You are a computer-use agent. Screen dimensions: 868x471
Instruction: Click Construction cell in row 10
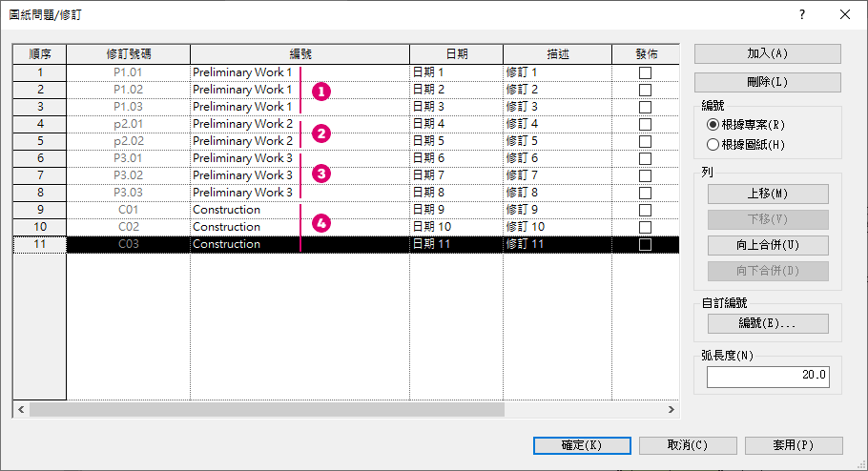pyautogui.click(x=300, y=227)
